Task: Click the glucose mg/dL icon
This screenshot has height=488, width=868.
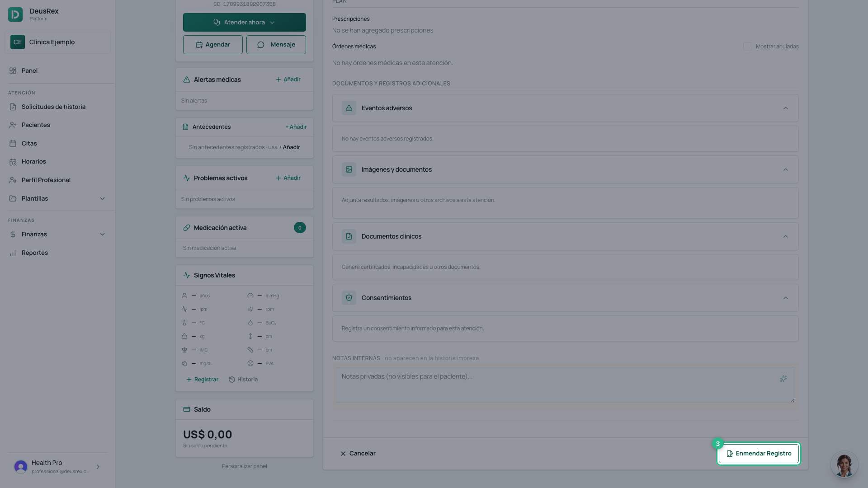Action: tap(184, 364)
